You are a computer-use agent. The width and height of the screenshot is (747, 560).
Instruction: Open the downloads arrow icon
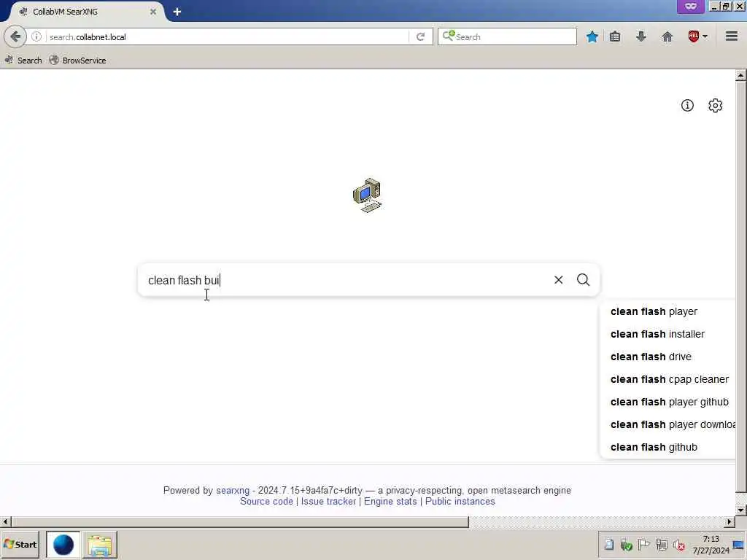pyautogui.click(x=641, y=36)
